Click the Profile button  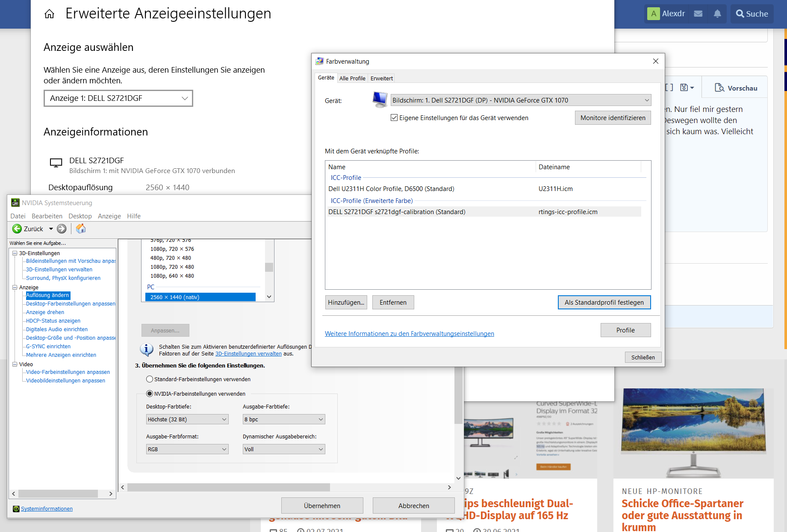pos(625,330)
